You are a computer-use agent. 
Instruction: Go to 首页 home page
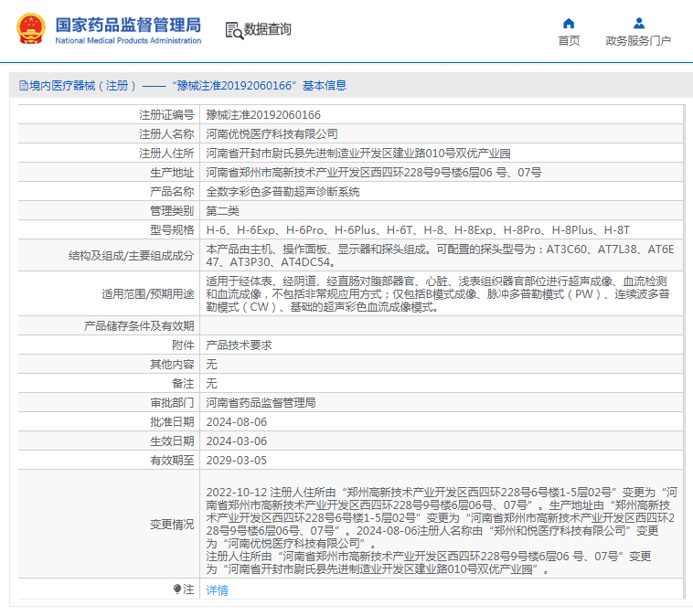(569, 40)
